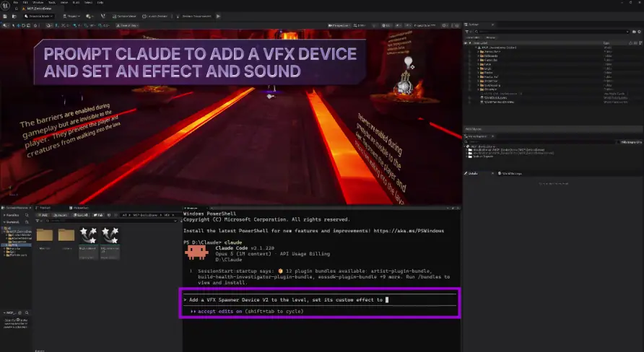Image resolution: width=644 pixels, height=352 pixels.
Task: Click the play arrow in the main toolbar
Action: 218,16
